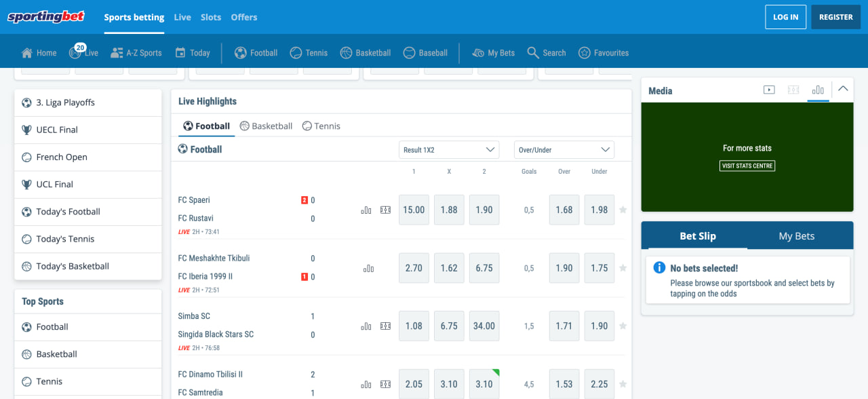
Task: Switch to Sports betting tab
Action: (x=134, y=17)
